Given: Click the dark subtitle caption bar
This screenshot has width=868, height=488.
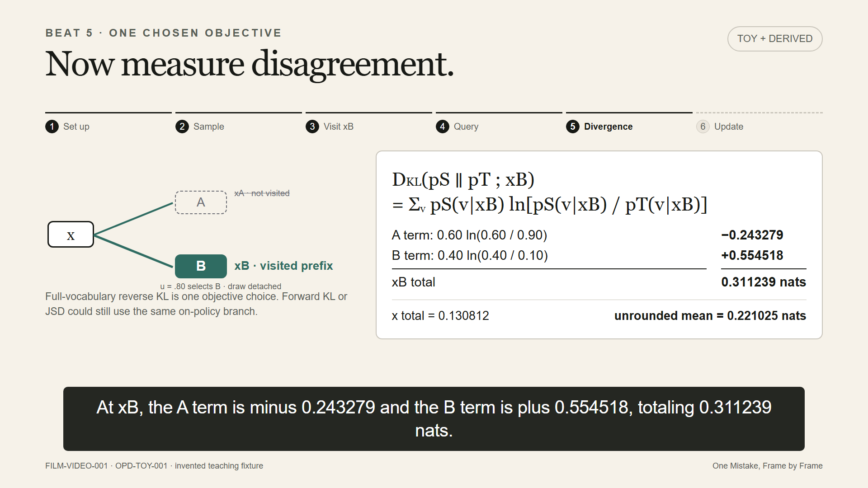Looking at the screenshot, I should tap(434, 419).
